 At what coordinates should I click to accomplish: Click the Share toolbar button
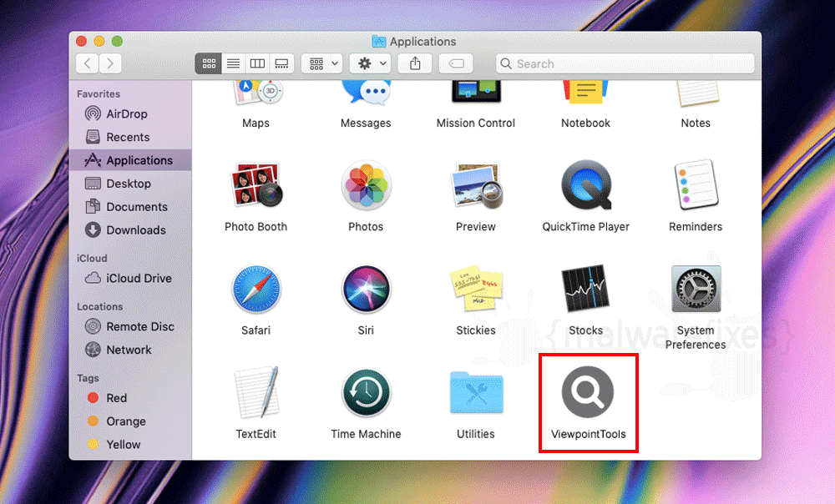(x=415, y=64)
